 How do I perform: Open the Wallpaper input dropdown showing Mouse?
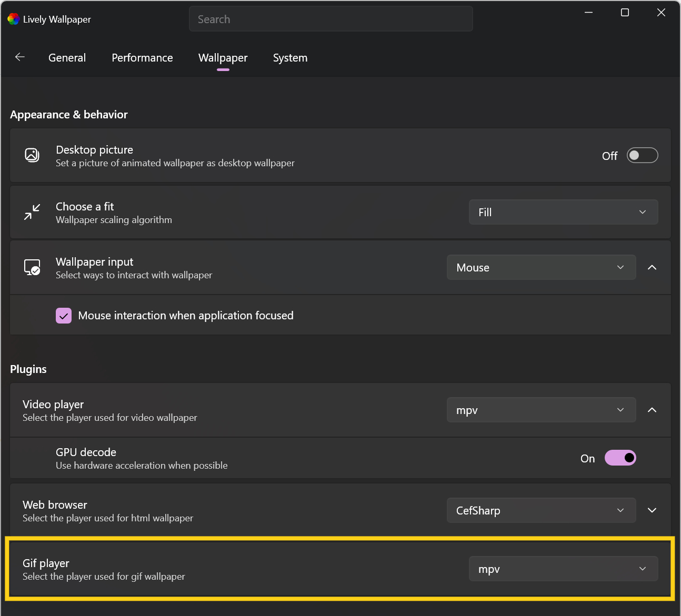[541, 267]
